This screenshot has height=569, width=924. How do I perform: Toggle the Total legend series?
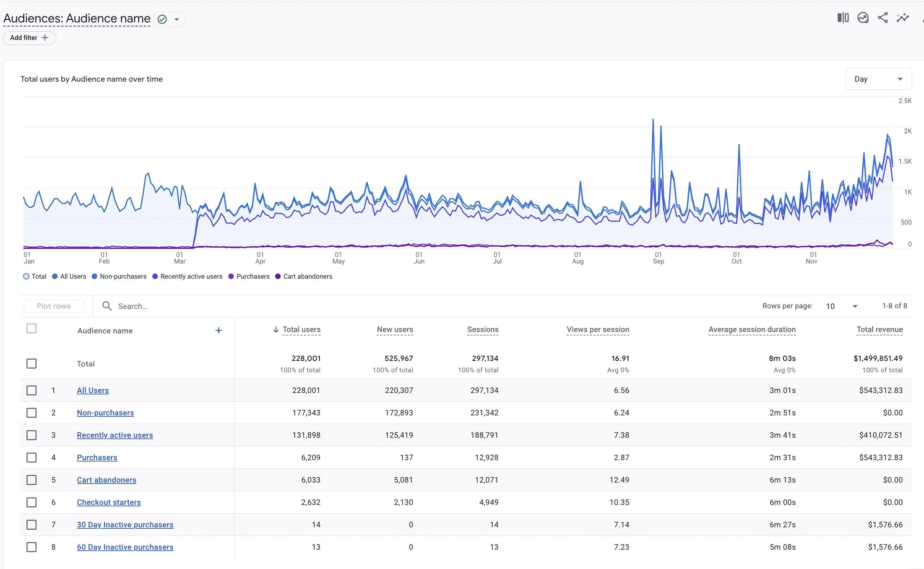tap(34, 276)
